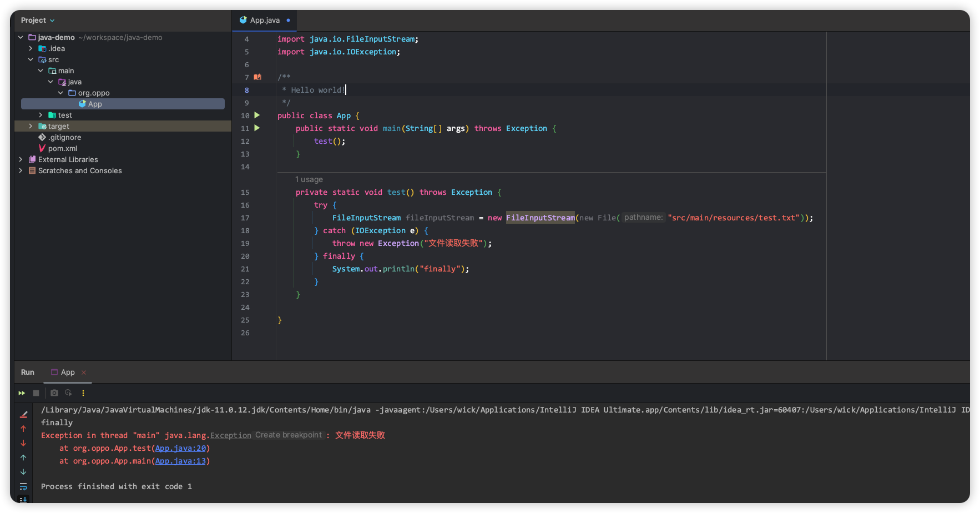
Task: Close the App run tab
Action: [x=84, y=373]
